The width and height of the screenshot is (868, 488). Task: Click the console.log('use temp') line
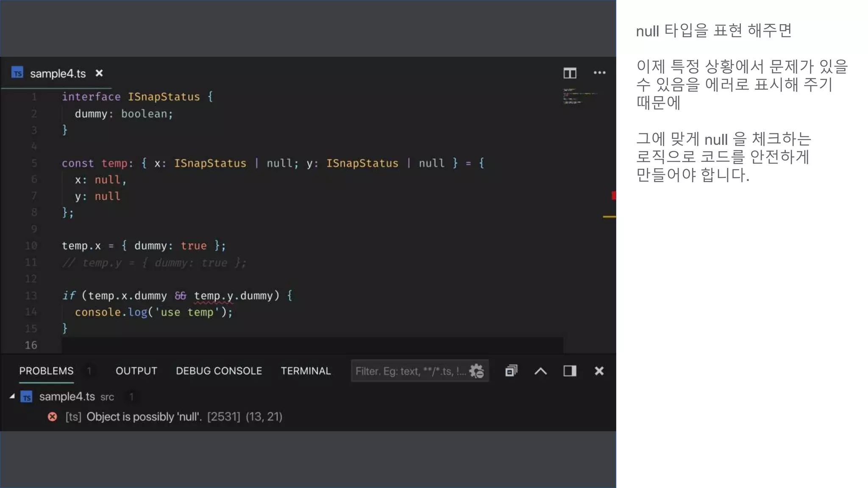coord(154,312)
